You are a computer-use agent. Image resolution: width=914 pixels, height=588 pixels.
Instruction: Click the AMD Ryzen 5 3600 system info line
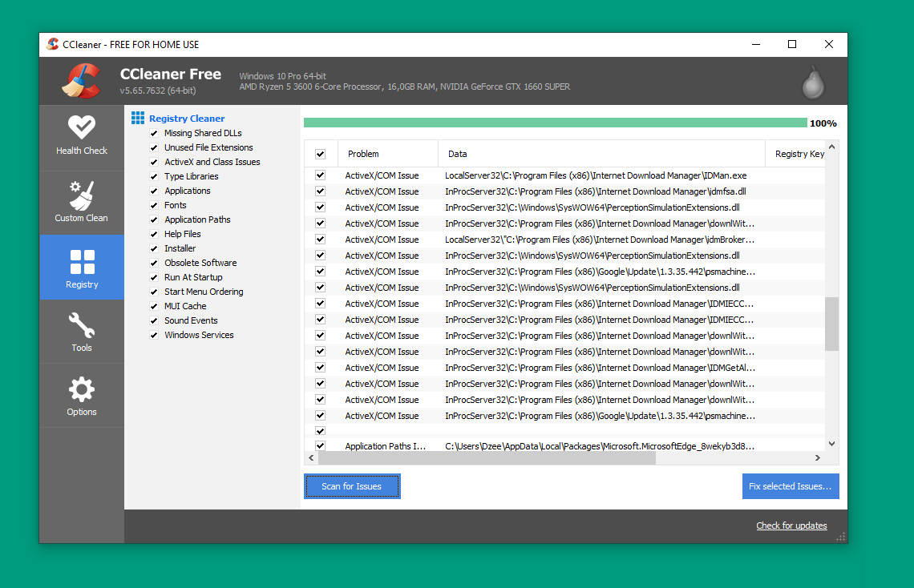coord(405,87)
